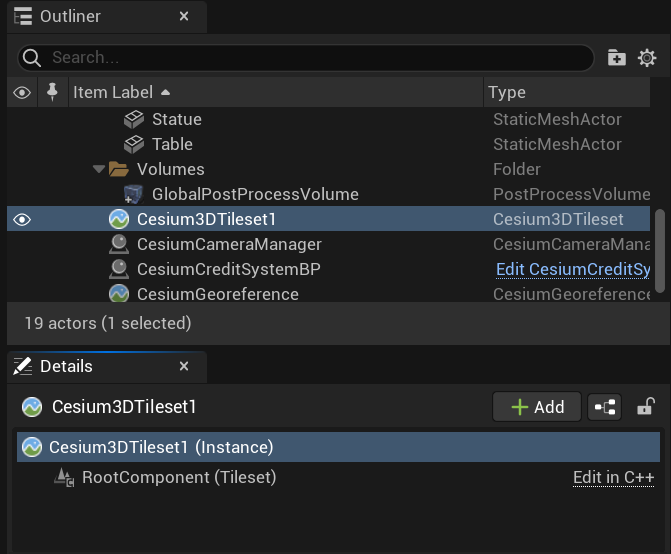Click the Table mesh icon
This screenshot has width=671, height=554.
coord(134,144)
